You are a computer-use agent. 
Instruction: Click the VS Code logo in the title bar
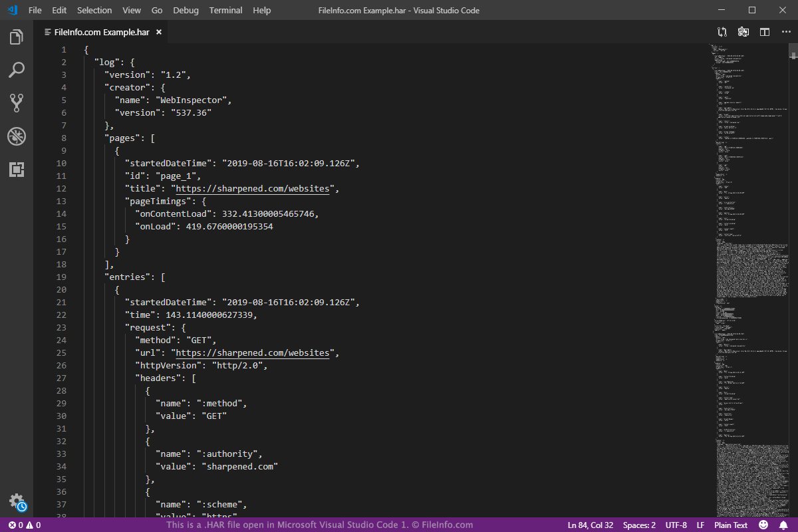point(12,10)
